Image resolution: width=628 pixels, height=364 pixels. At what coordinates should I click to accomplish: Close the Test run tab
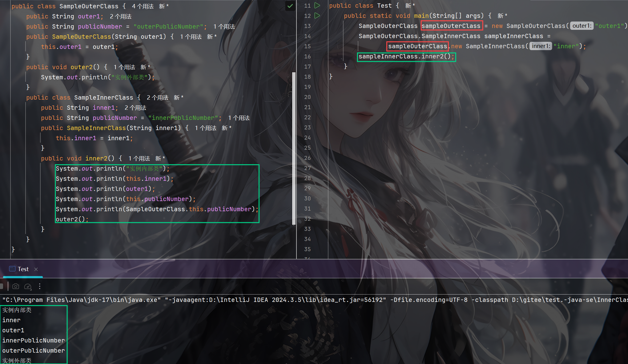36,269
